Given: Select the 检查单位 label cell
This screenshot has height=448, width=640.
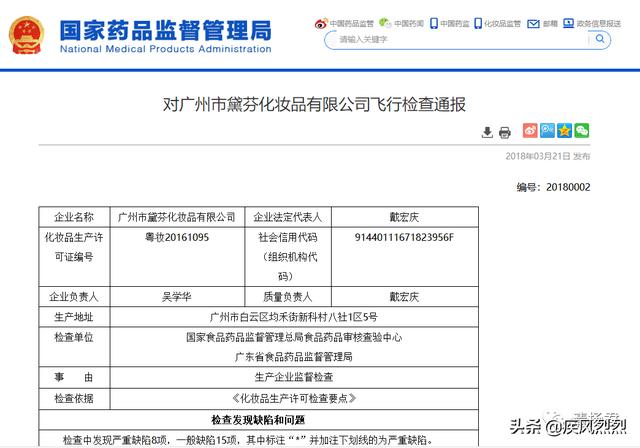Looking at the screenshot, I should (74, 347).
